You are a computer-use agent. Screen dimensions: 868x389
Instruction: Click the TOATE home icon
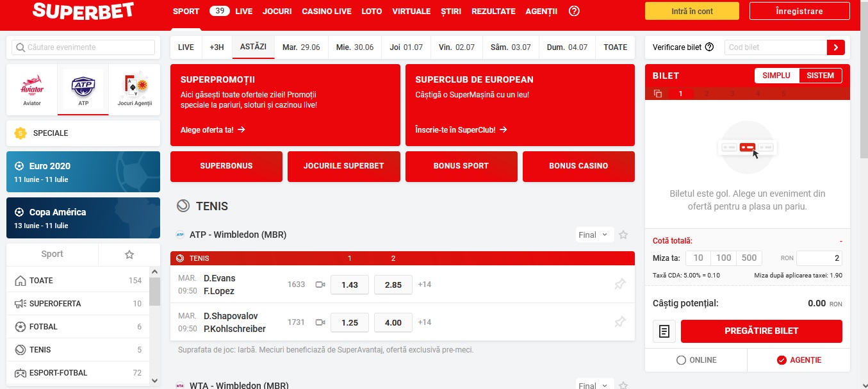tap(20, 281)
